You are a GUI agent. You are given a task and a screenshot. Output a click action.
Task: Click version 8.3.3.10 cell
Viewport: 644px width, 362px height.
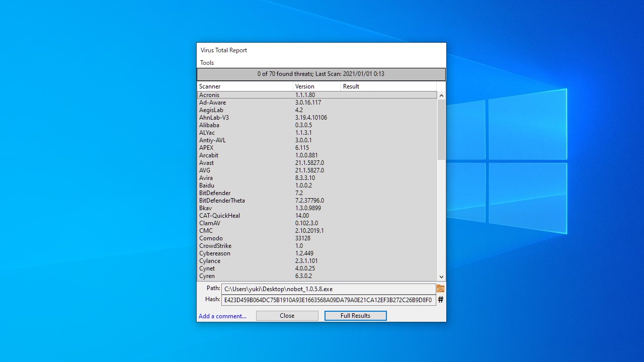click(305, 178)
